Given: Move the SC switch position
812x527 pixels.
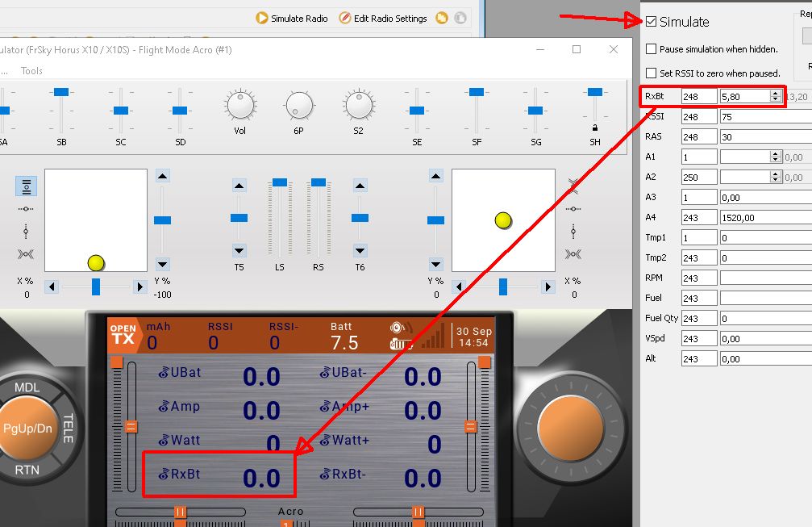Looking at the screenshot, I should pos(121,111).
